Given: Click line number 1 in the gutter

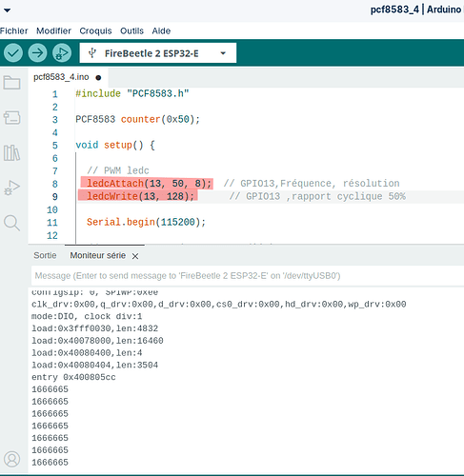Looking at the screenshot, I should tap(55, 94).
